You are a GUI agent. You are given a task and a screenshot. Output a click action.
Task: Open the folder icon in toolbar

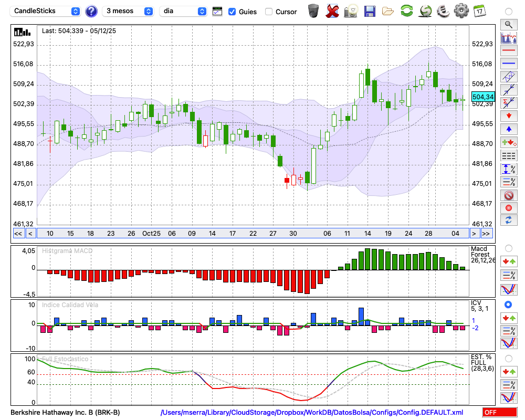pos(388,10)
